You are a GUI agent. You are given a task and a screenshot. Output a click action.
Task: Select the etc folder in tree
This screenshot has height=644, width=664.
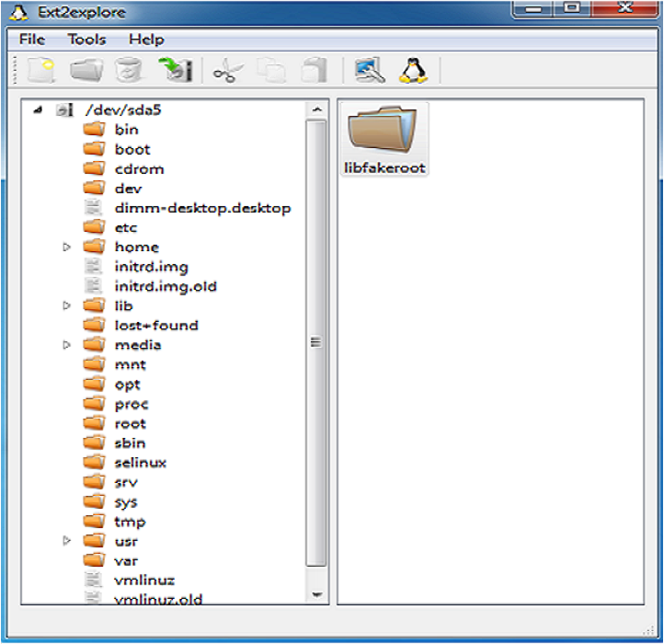tap(126, 227)
